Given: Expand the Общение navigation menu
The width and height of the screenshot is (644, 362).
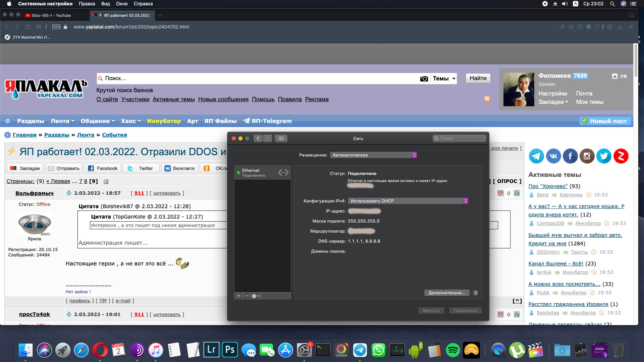Looking at the screenshot, I should coord(98,121).
